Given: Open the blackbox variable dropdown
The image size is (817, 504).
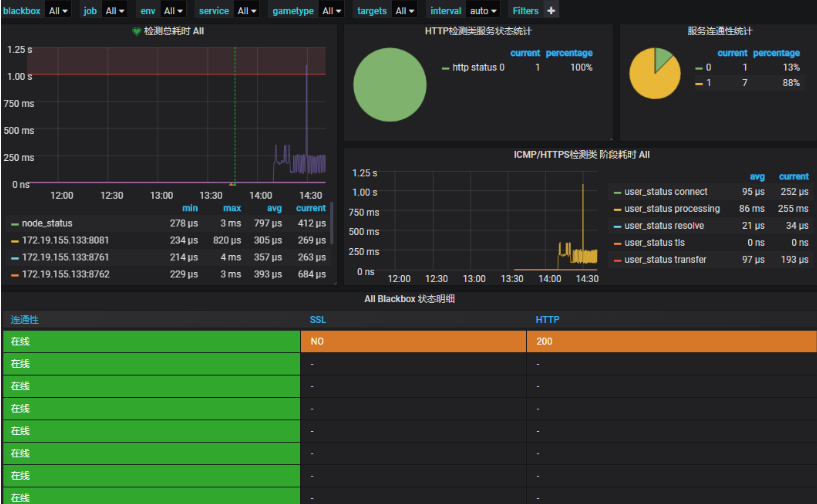Looking at the screenshot, I should [58, 11].
